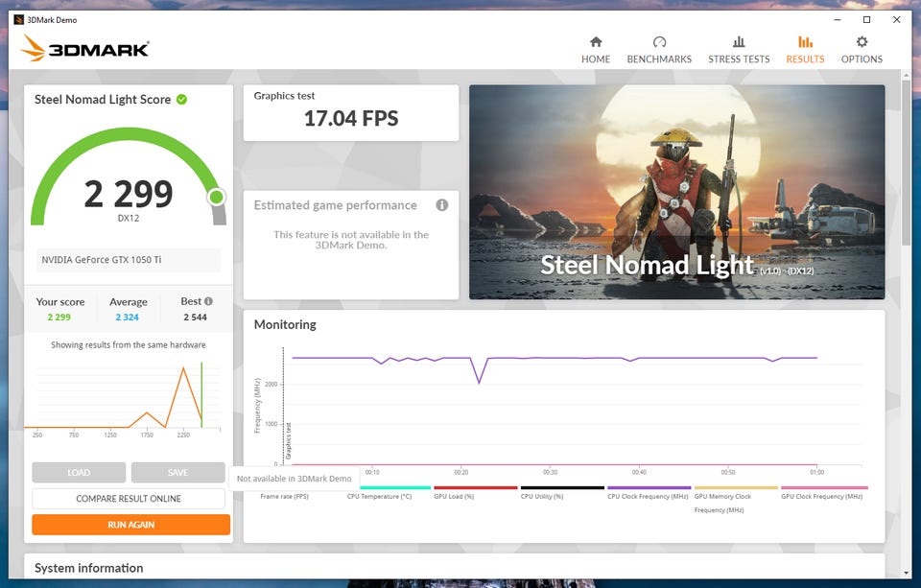Click Your score value 2 299
Viewport: 921px width, 588px height.
coord(59,318)
